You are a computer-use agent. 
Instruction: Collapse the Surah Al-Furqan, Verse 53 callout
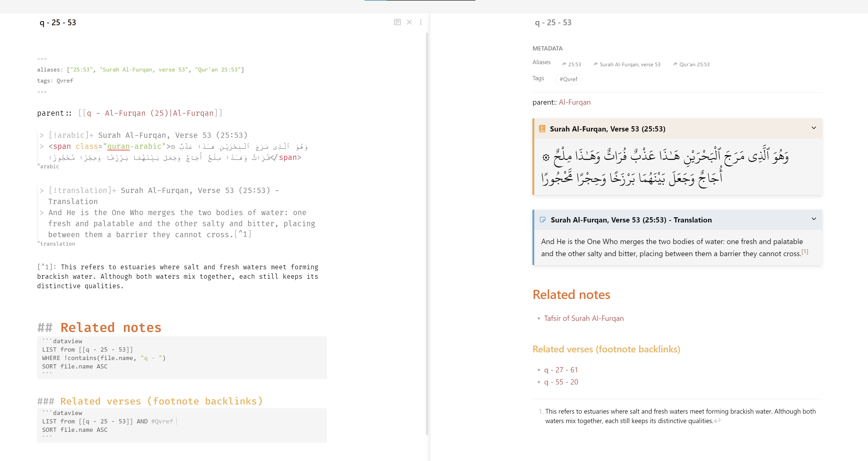[814, 128]
